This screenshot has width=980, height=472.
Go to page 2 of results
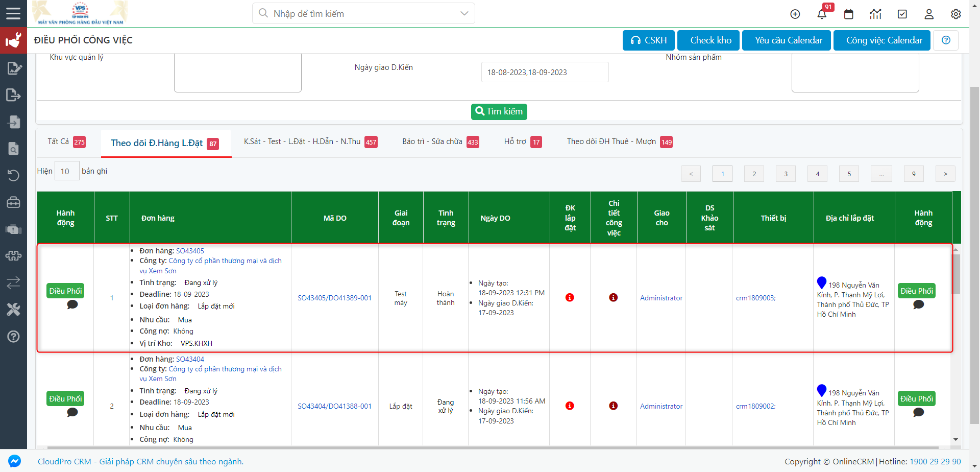coord(754,174)
